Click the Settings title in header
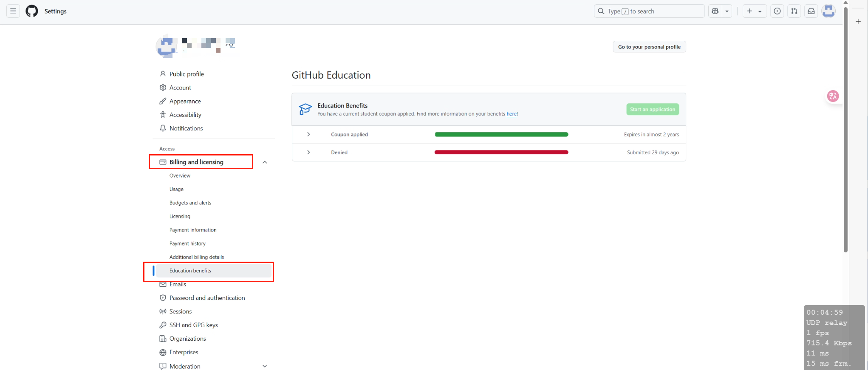This screenshot has height=370, width=868. tap(55, 11)
